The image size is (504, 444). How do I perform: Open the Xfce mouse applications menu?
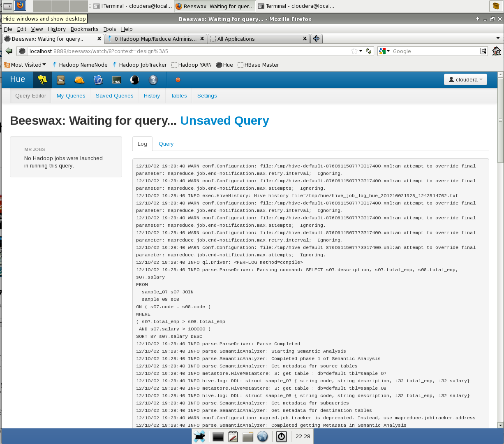coord(199,437)
